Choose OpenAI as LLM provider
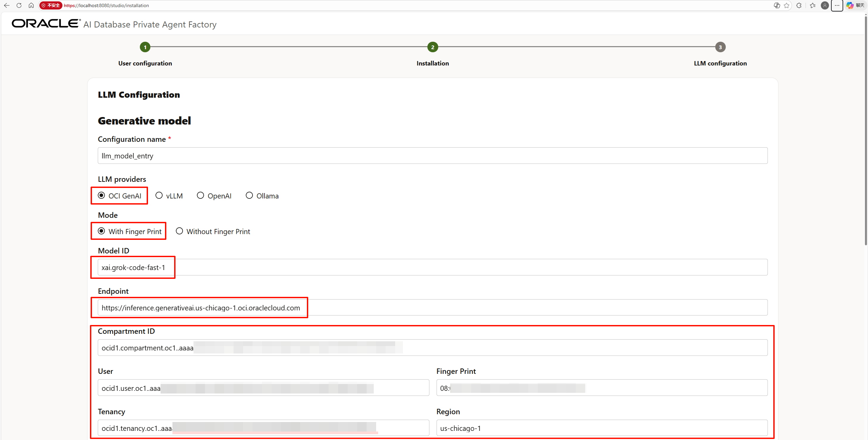 (x=200, y=195)
